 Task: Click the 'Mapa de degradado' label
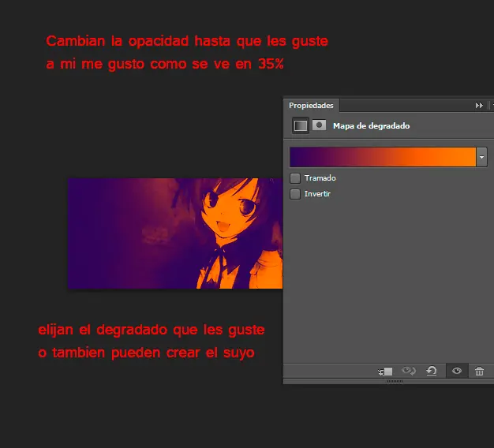coord(371,126)
